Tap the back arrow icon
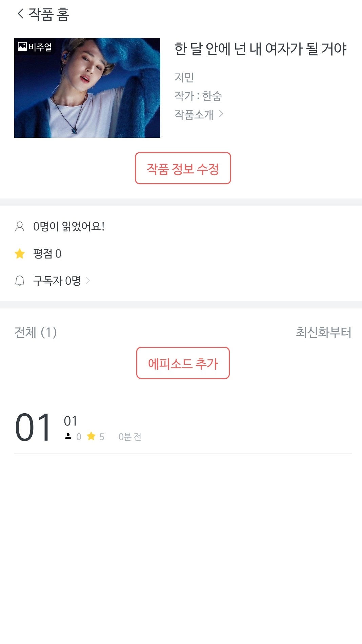This screenshot has height=644, width=362. click(x=21, y=14)
